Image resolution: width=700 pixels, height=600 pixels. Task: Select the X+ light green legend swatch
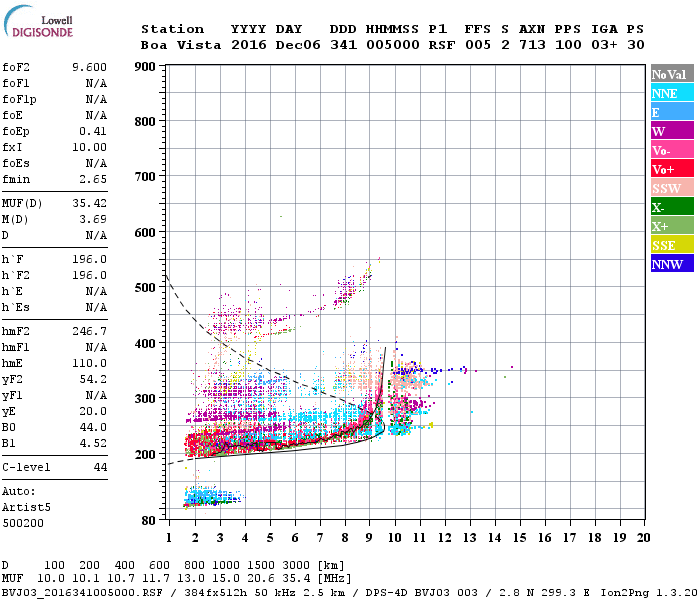click(672, 225)
